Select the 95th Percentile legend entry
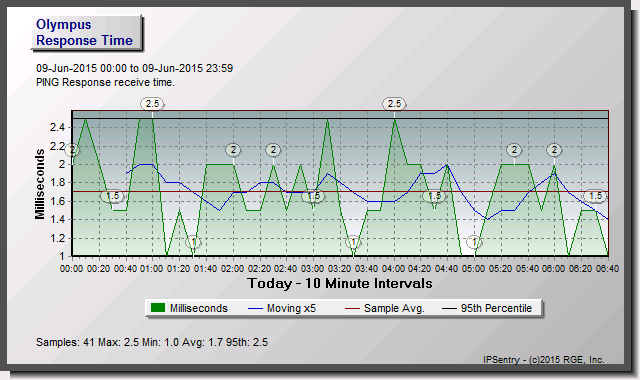Viewport: 640px width, 380px height. click(x=487, y=308)
